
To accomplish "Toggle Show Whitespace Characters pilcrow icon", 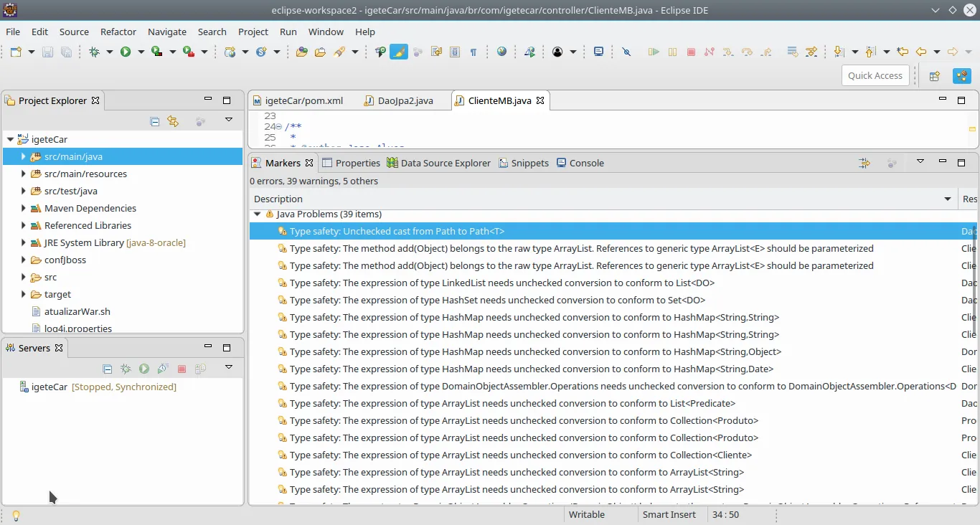I will tap(473, 52).
